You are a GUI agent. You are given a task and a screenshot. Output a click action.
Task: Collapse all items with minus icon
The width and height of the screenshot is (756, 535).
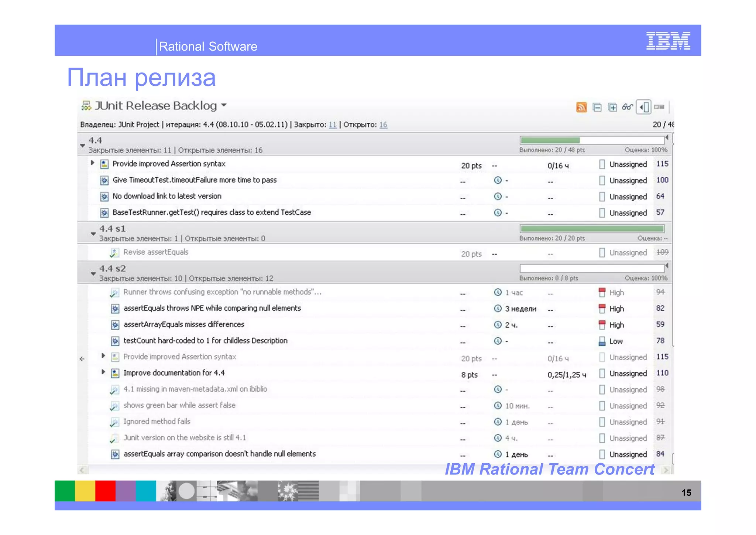tap(597, 108)
